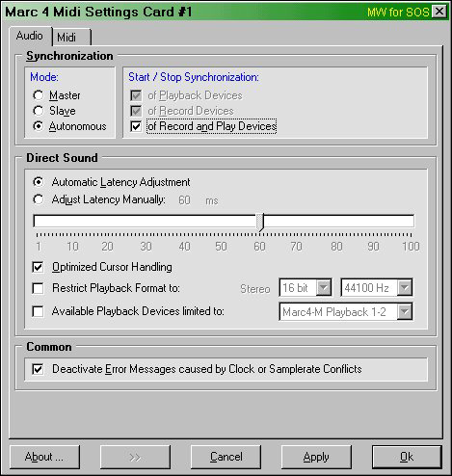Click the 100 mark on latency scale
This screenshot has width=452, height=476.
(411, 247)
